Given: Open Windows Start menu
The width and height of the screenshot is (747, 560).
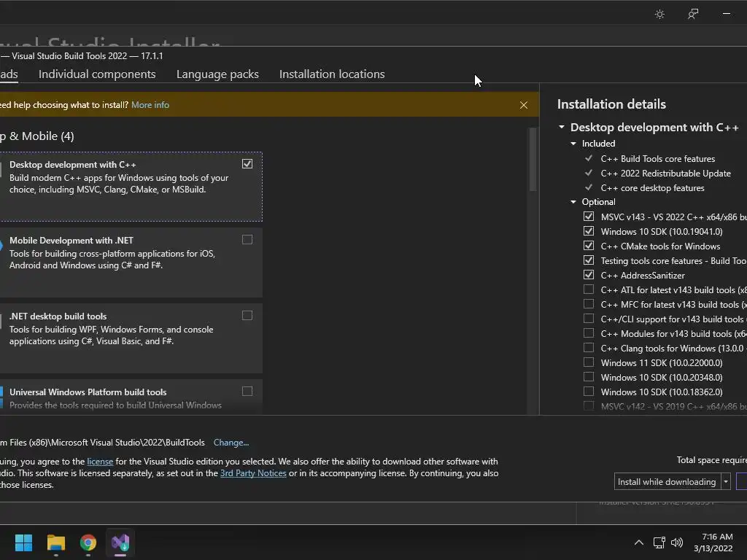Looking at the screenshot, I should (23, 542).
